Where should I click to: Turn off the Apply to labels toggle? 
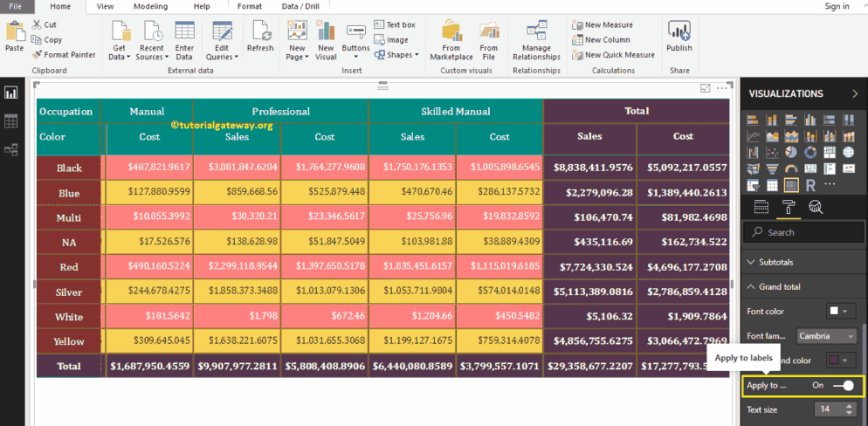coord(844,385)
